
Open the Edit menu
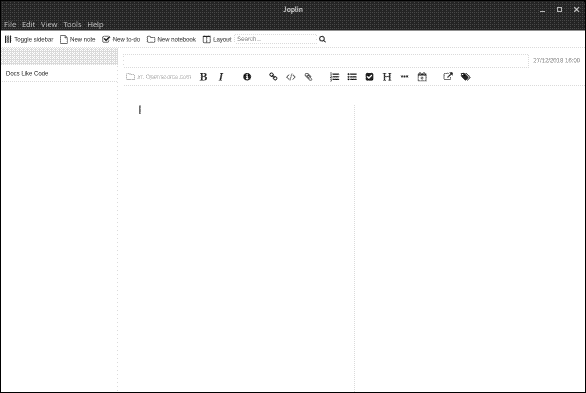(x=28, y=24)
